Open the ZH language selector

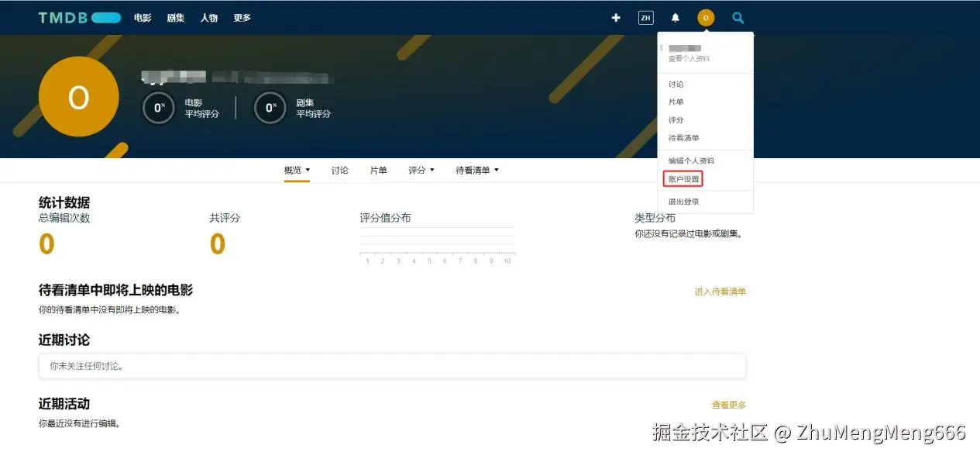646,18
